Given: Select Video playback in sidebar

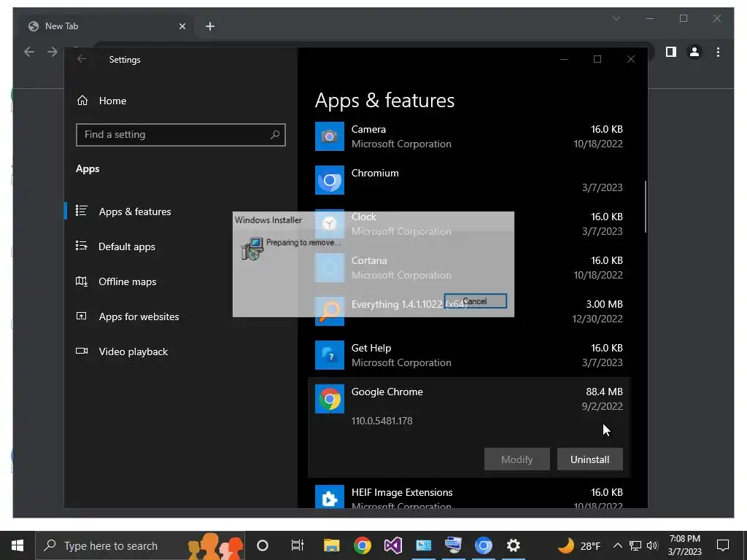Looking at the screenshot, I should [x=133, y=352].
